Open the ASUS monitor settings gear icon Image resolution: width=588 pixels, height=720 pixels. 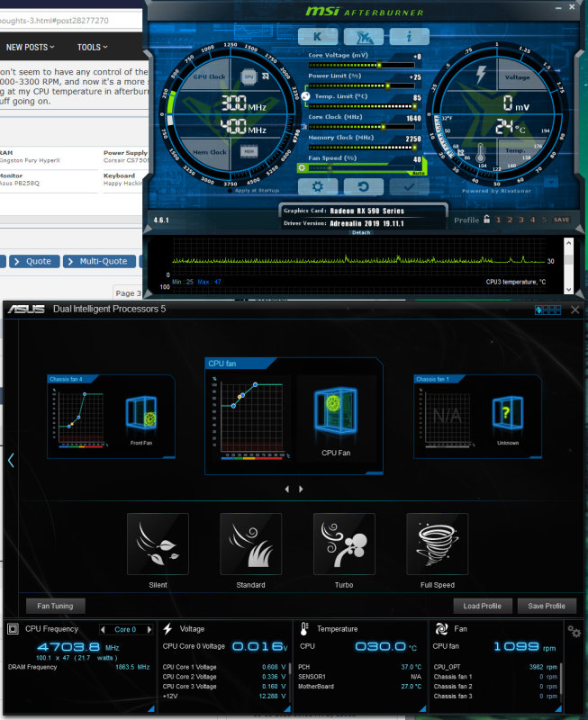click(x=574, y=632)
